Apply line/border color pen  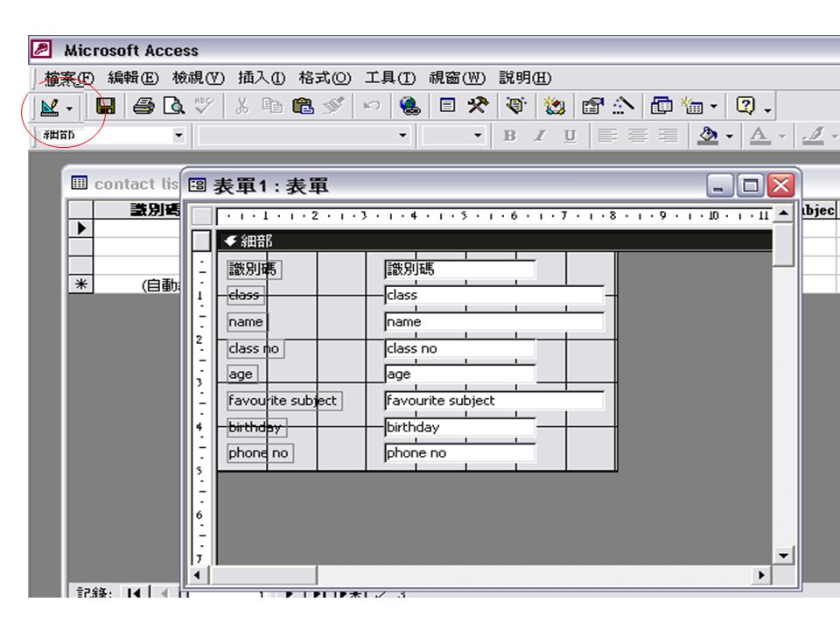(x=814, y=136)
